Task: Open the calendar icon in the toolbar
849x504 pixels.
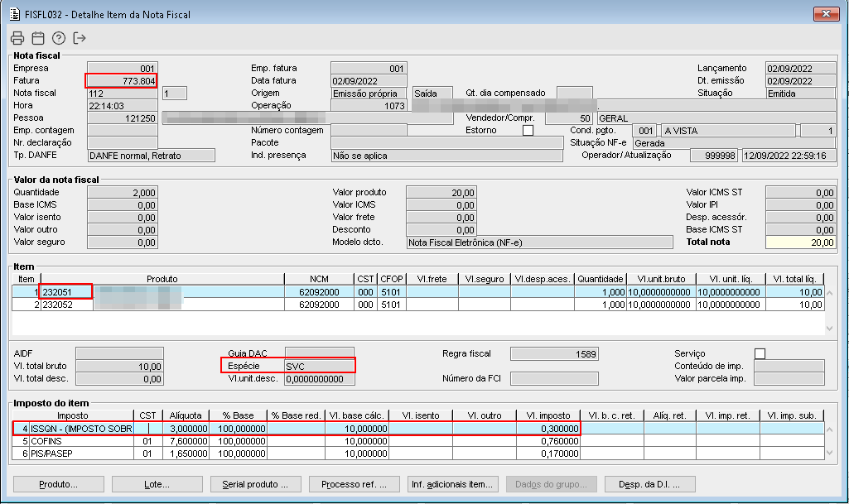Action: [x=37, y=38]
